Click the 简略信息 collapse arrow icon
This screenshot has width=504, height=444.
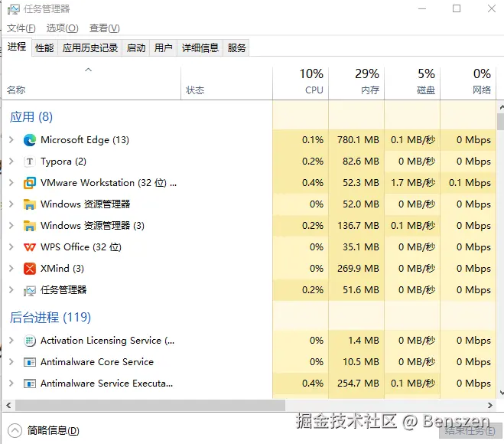(15, 430)
